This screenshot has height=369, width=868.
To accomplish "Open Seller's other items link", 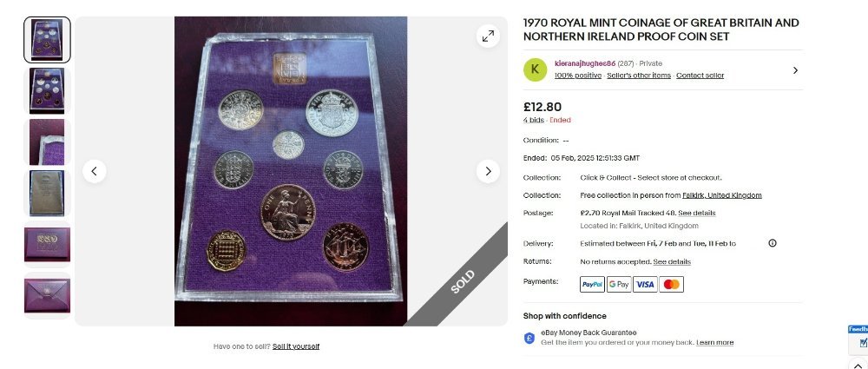I will (x=639, y=76).
